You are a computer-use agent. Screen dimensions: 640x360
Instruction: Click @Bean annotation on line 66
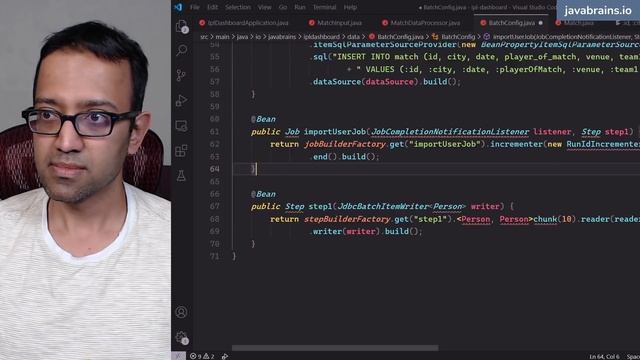(263, 194)
